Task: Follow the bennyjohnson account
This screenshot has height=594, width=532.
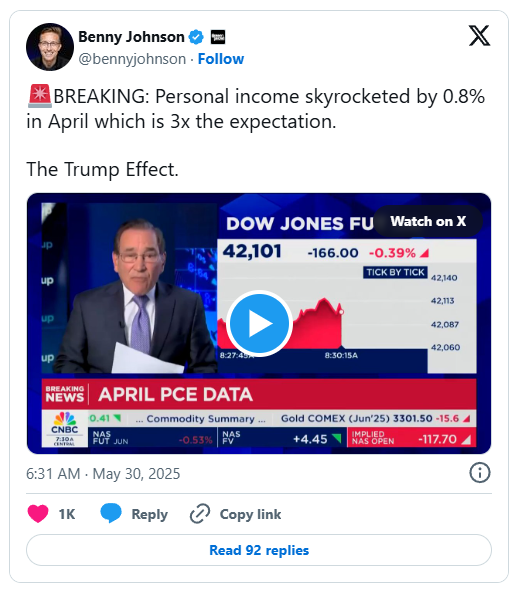Action: [x=221, y=59]
